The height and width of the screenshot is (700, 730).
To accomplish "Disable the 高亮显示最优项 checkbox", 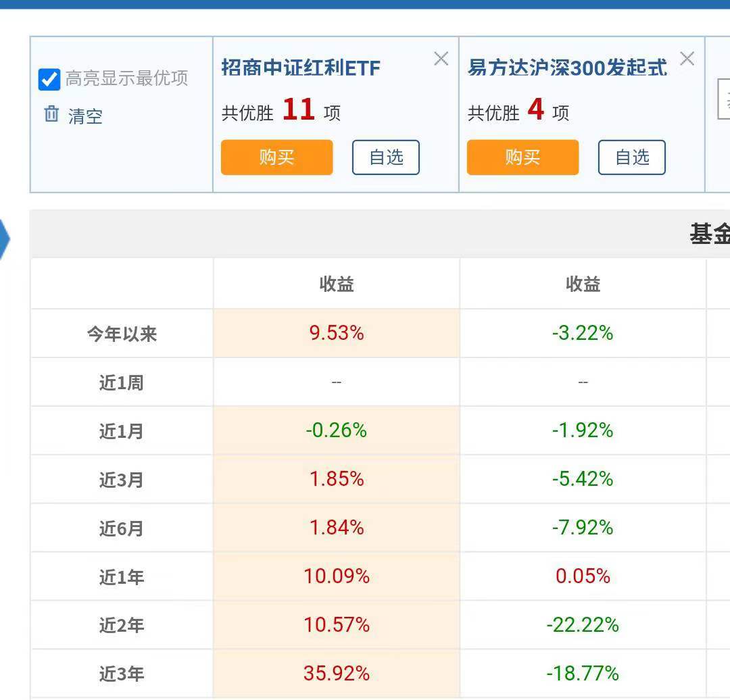I will point(48,80).
